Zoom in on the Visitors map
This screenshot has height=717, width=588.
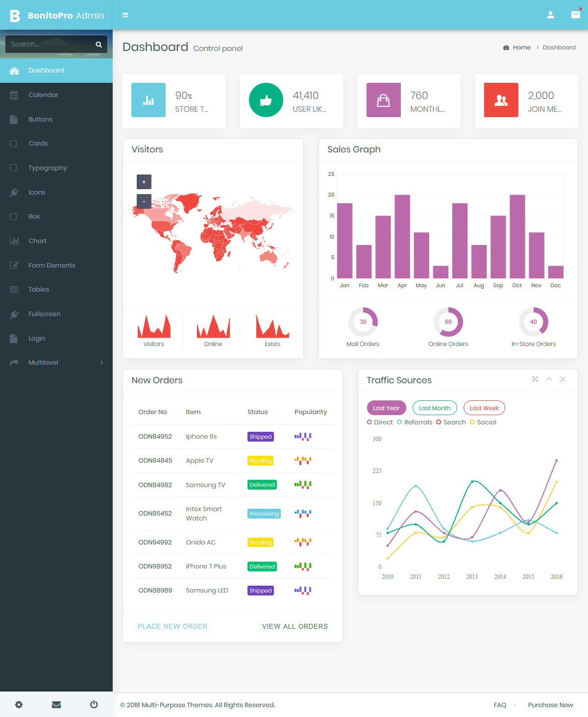tap(144, 181)
